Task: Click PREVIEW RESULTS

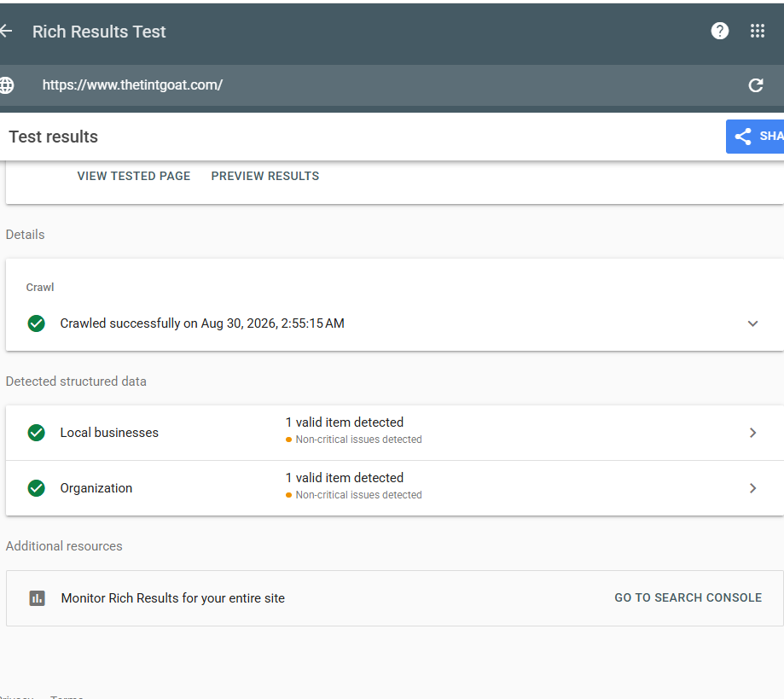Action: [x=265, y=176]
